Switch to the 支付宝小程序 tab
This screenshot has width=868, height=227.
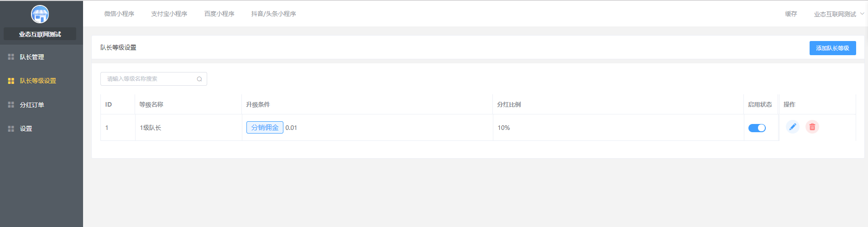(x=169, y=14)
